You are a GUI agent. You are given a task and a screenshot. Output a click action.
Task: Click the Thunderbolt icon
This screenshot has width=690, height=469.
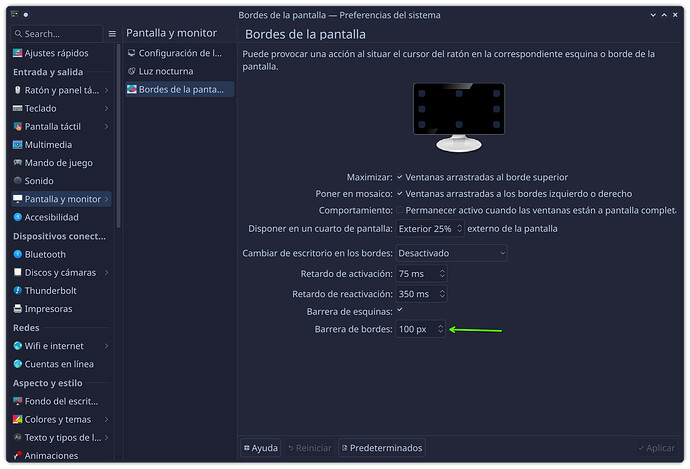tap(18, 291)
